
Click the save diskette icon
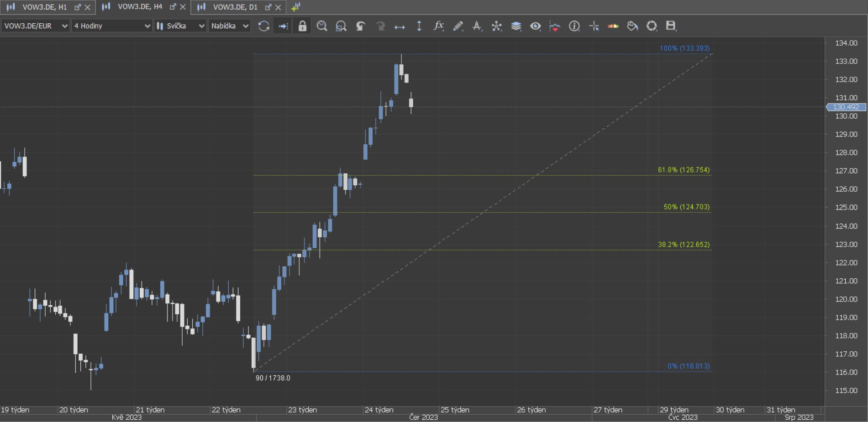(671, 26)
